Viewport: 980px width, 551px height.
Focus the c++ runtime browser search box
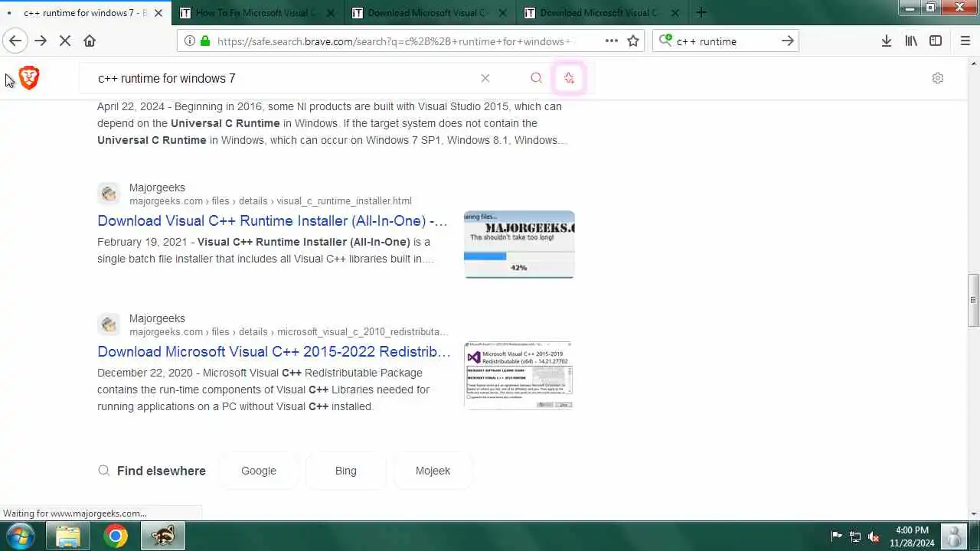[724, 41]
